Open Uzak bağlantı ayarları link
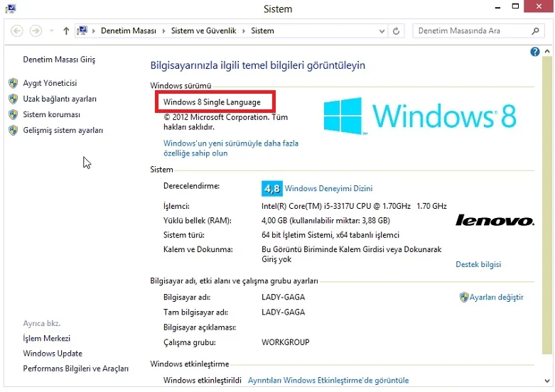The image size is (555, 392). (60, 99)
